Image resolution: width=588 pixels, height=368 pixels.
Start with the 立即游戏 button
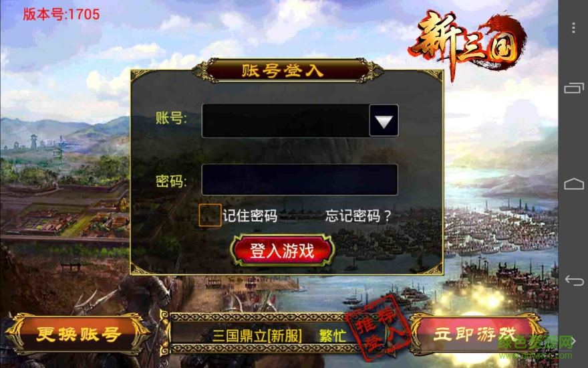pos(476,333)
